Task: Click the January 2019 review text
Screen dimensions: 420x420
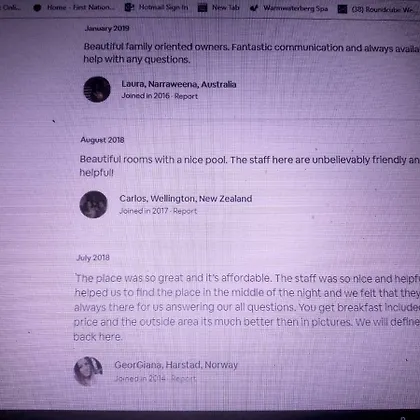Action: (251, 53)
